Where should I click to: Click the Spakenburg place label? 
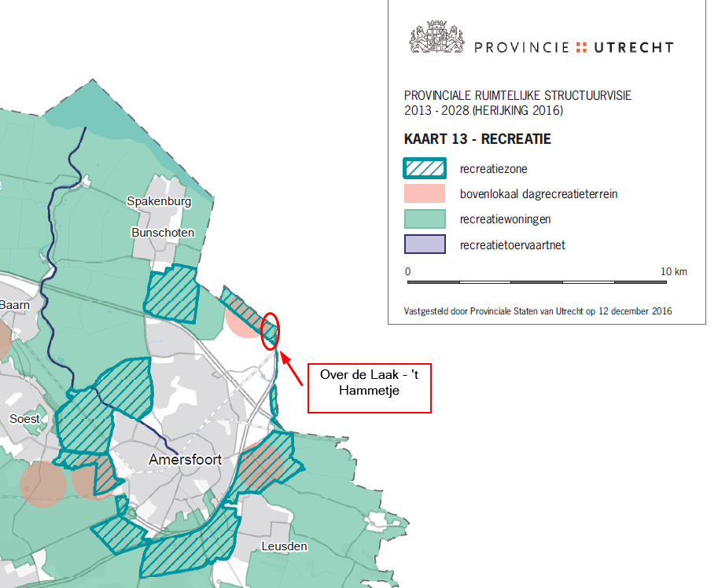pos(158,201)
